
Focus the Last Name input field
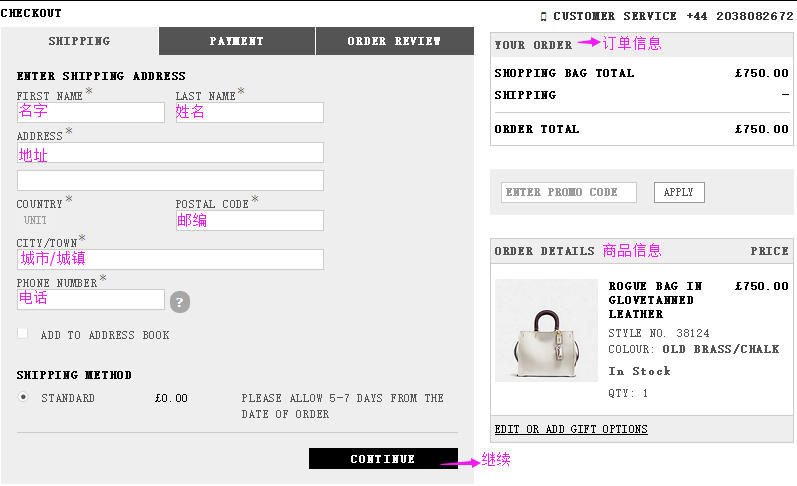250,112
